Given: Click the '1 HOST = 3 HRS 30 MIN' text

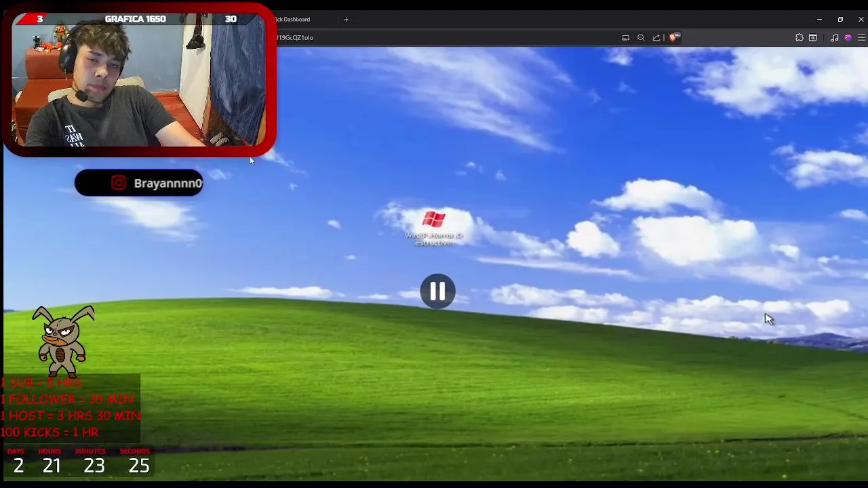Looking at the screenshot, I should click(71, 415).
